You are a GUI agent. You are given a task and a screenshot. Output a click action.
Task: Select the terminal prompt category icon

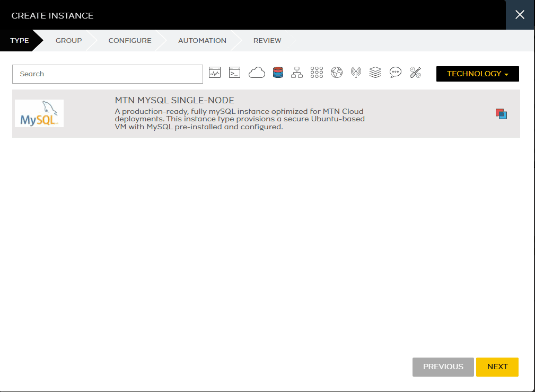click(x=234, y=72)
